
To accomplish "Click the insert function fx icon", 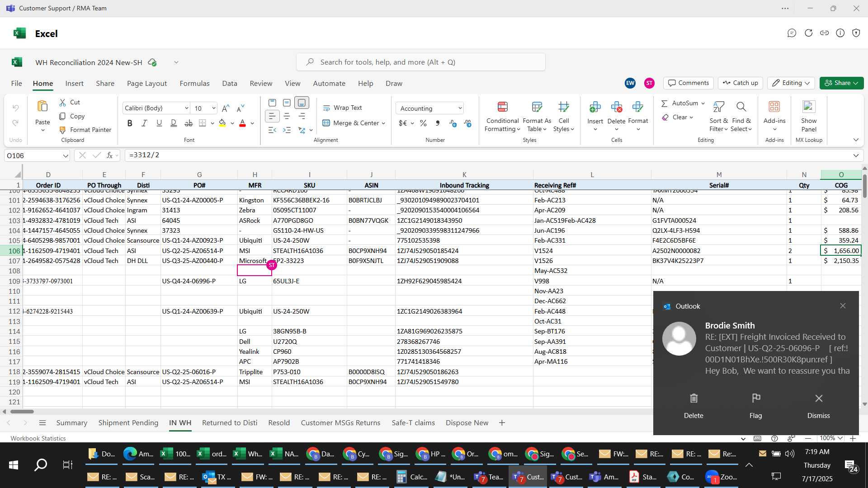I will (x=109, y=155).
